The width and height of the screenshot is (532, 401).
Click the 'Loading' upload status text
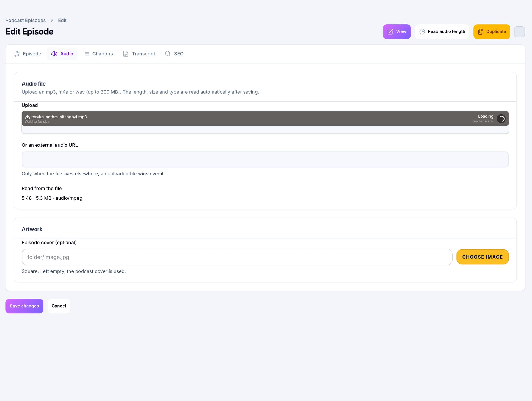486,116
